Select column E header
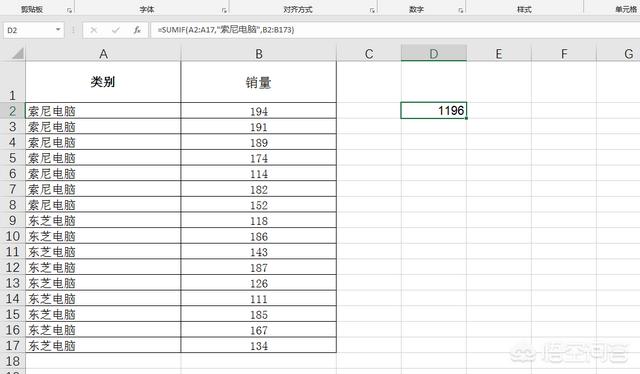 [x=499, y=54]
